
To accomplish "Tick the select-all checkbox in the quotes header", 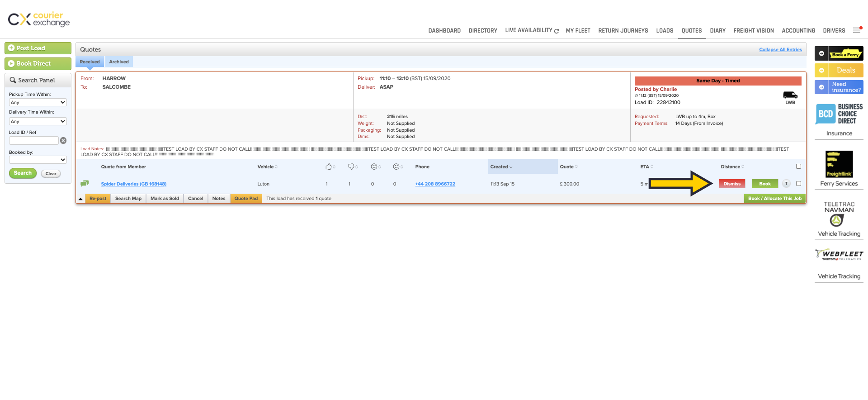I will [798, 167].
